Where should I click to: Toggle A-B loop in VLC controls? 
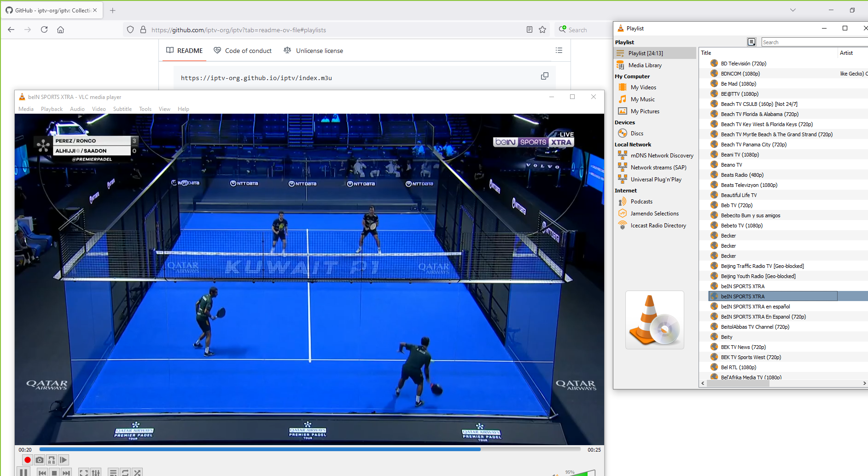[x=52, y=460]
